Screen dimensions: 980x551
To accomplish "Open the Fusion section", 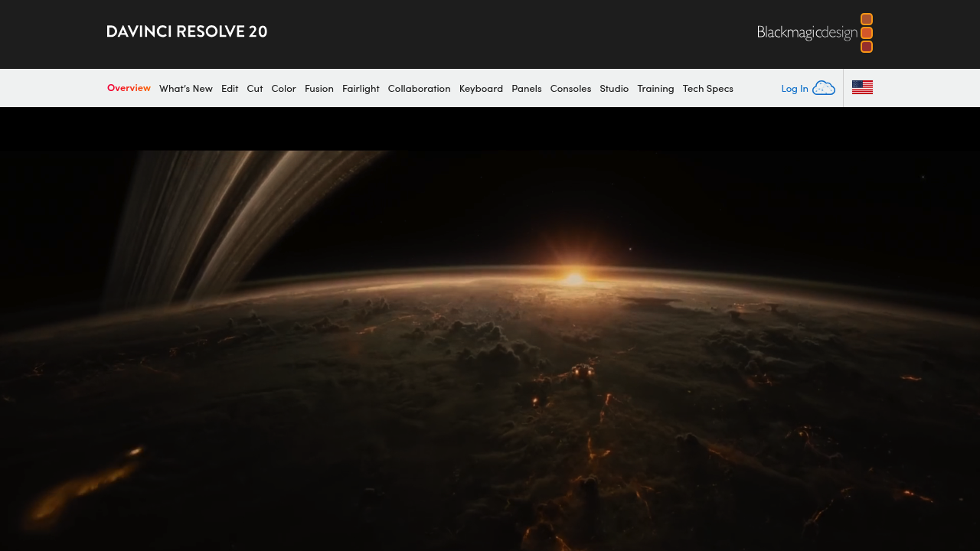I will (x=319, y=88).
